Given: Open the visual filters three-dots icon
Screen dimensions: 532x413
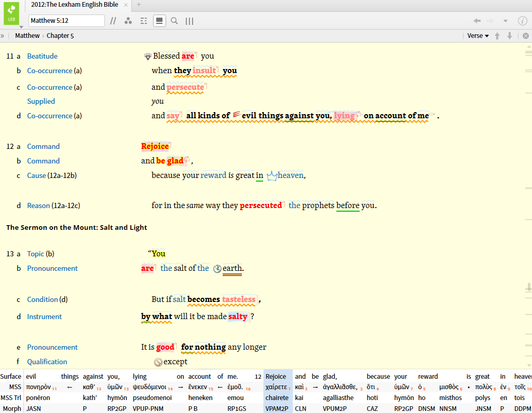Looking at the screenshot, I should tap(128, 21).
